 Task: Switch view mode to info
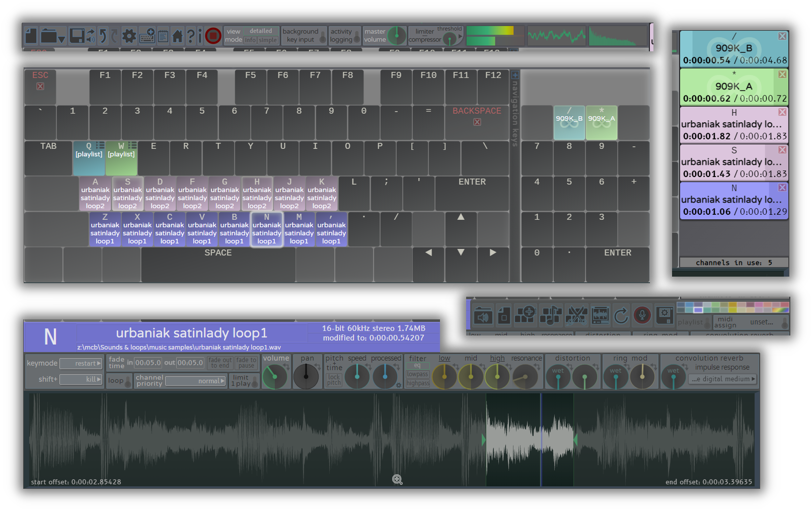click(250, 40)
